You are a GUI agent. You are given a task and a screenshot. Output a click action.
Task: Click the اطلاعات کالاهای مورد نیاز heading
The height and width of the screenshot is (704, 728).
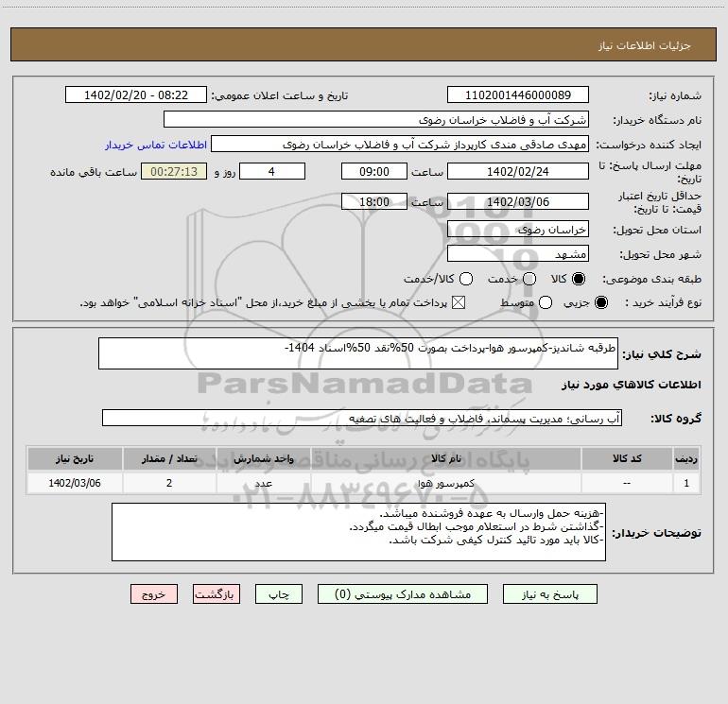tap(631, 385)
